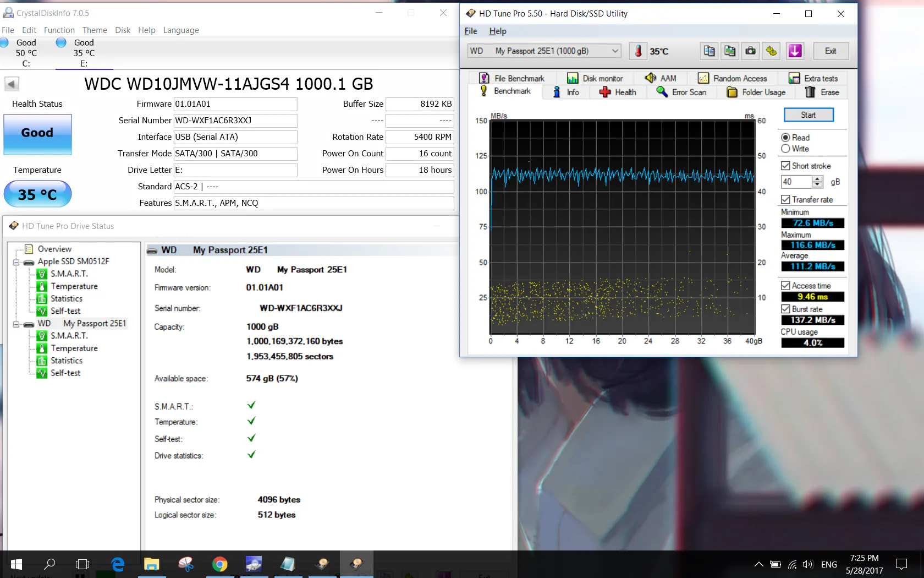Collapse the WD My Passport tree node

point(16,324)
